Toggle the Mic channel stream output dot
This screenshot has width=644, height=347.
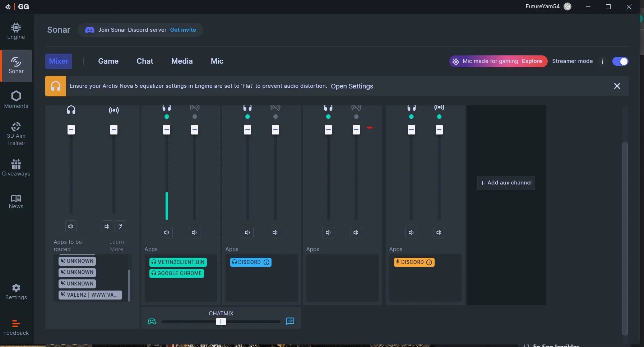[x=439, y=117]
